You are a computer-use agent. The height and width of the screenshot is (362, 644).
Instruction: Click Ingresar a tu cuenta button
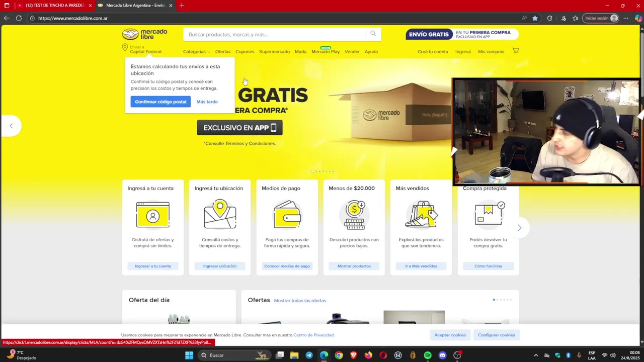pyautogui.click(x=153, y=266)
